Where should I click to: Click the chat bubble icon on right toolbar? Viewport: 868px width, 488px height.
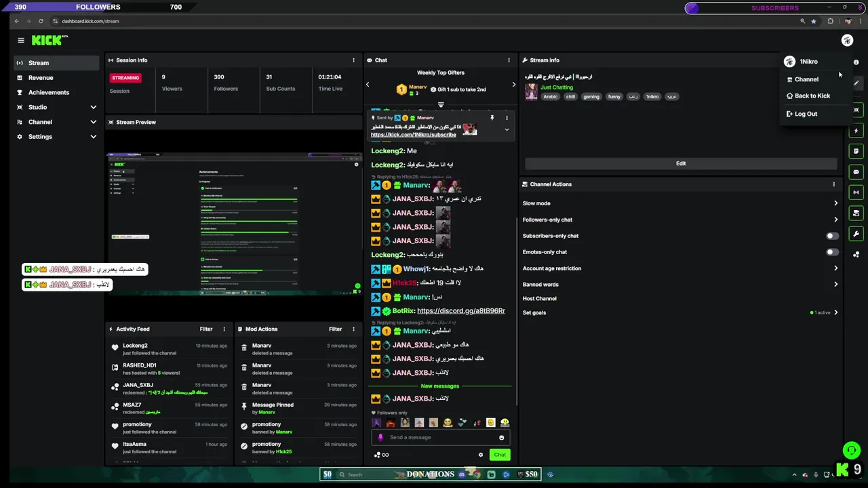click(x=856, y=172)
